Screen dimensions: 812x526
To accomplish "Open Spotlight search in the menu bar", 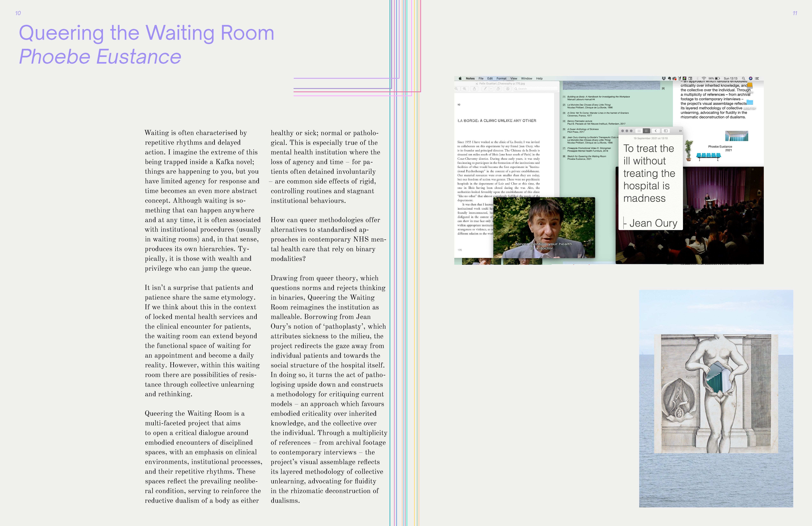I will tap(743, 78).
